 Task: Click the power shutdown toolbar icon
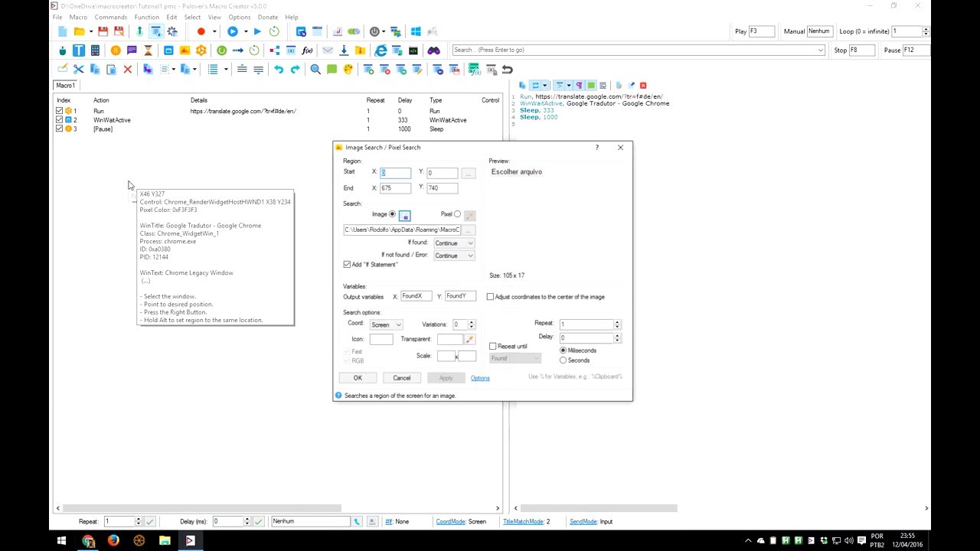point(374,31)
